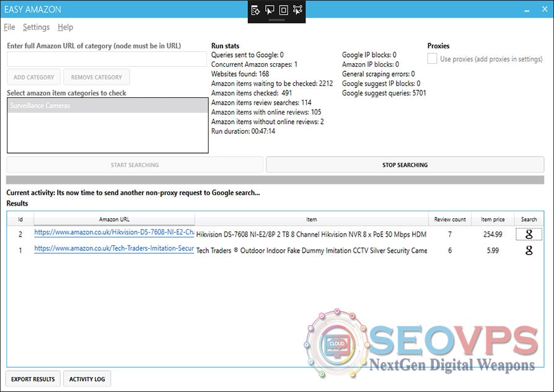Click the Remove Category button
This screenshot has width=554, height=392.
click(x=97, y=77)
